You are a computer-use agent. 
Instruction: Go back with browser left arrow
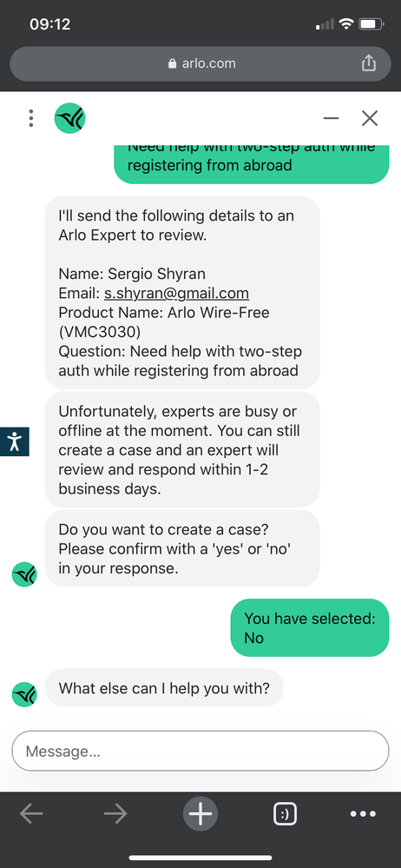(x=31, y=813)
